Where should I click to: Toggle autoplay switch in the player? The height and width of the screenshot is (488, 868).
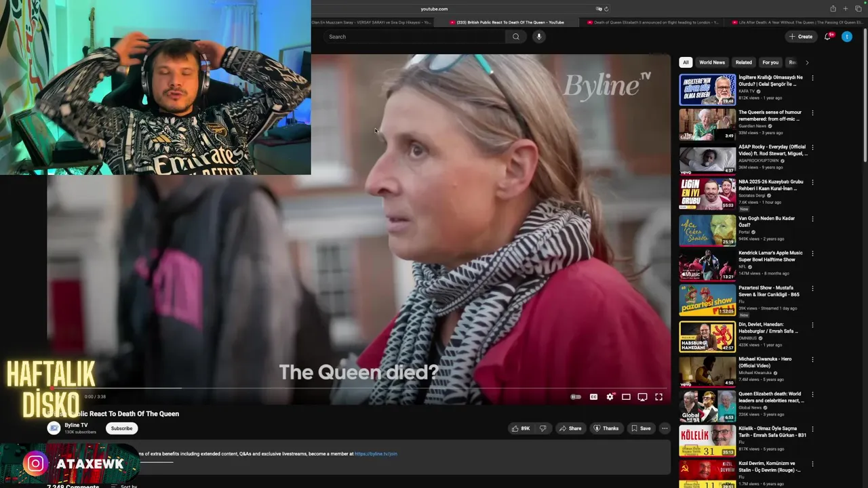point(576,396)
